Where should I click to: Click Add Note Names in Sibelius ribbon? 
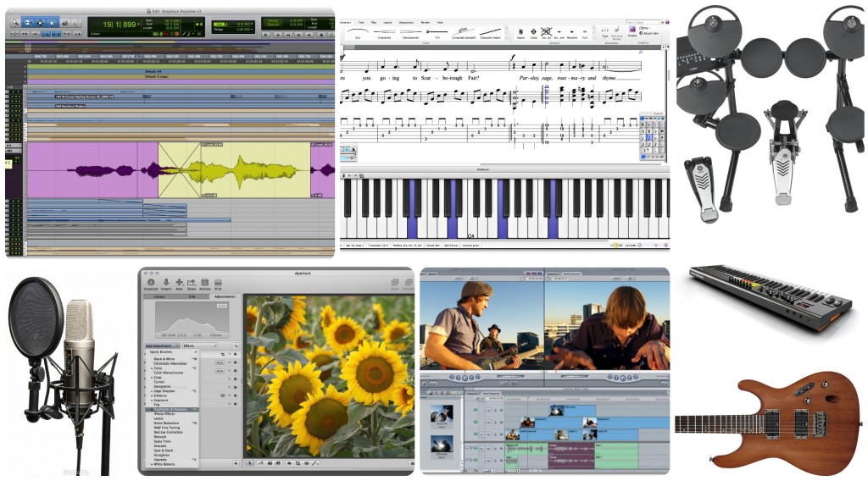[617, 33]
